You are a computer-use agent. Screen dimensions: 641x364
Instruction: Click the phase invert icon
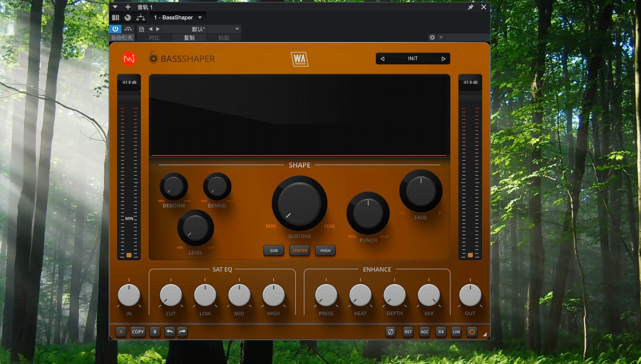pos(390,332)
